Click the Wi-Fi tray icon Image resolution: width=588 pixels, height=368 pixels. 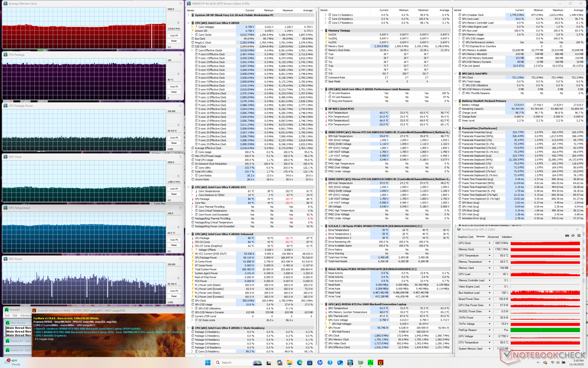[552, 362]
